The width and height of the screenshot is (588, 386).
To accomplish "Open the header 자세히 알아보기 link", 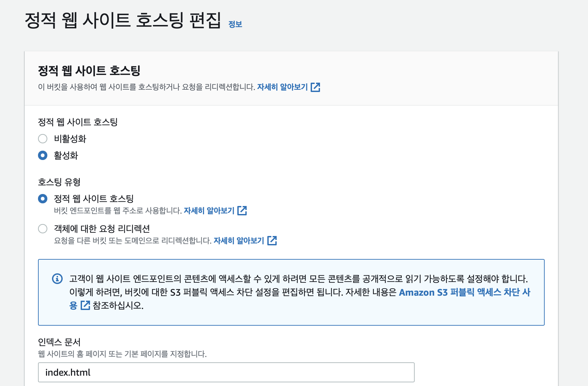I will click(x=282, y=87).
